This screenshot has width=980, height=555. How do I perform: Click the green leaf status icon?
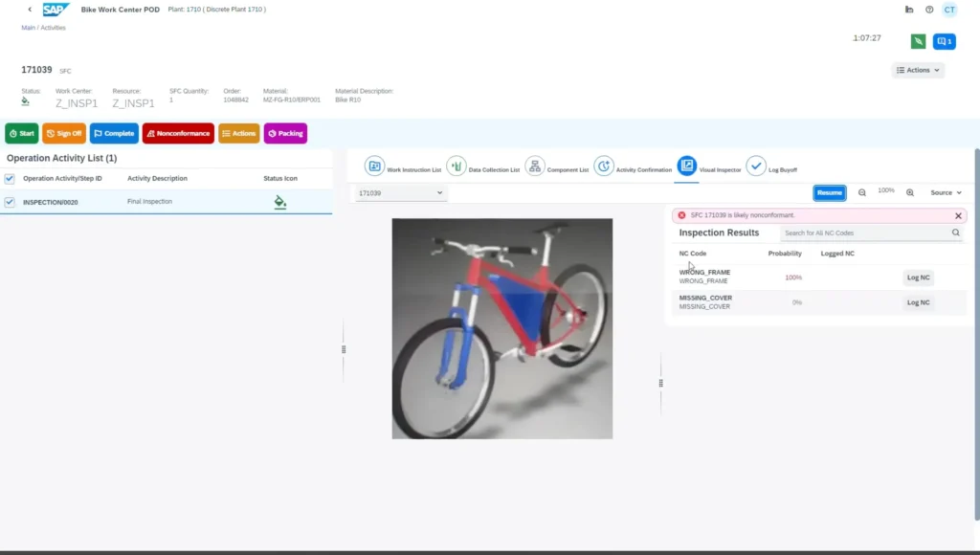pyautogui.click(x=918, y=41)
